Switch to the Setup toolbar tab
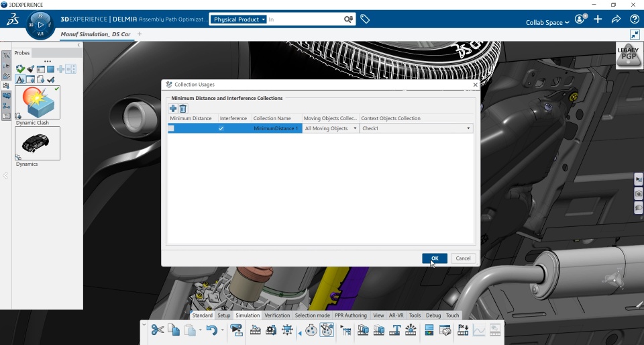The height and width of the screenshot is (345, 644). pos(224,315)
